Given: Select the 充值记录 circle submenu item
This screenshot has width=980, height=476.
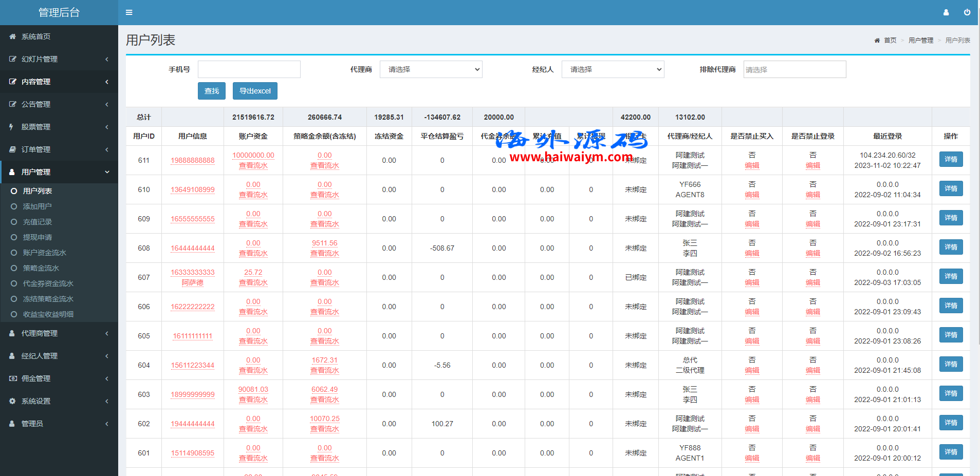Looking at the screenshot, I should [x=37, y=222].
